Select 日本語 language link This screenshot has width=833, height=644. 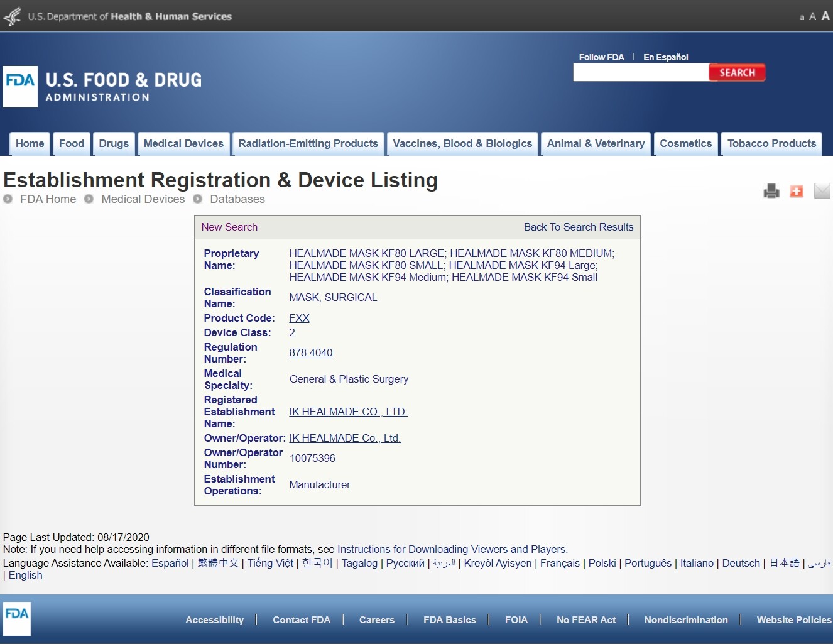click(785, 563)
